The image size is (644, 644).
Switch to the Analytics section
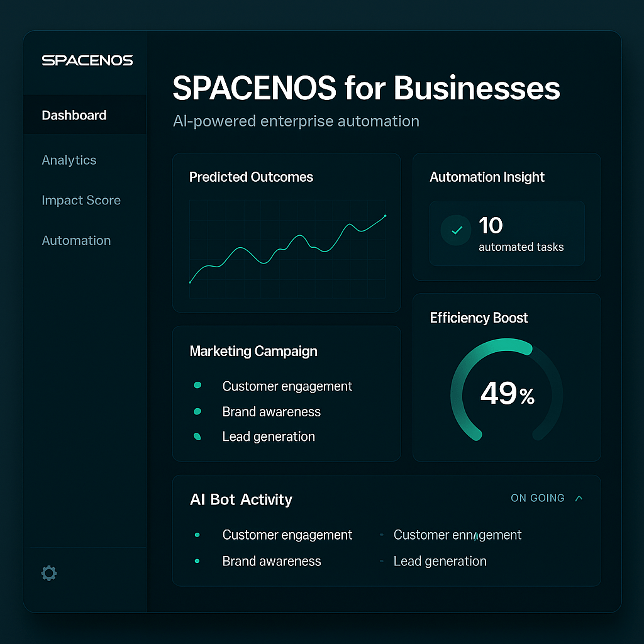tap(69, 160)
